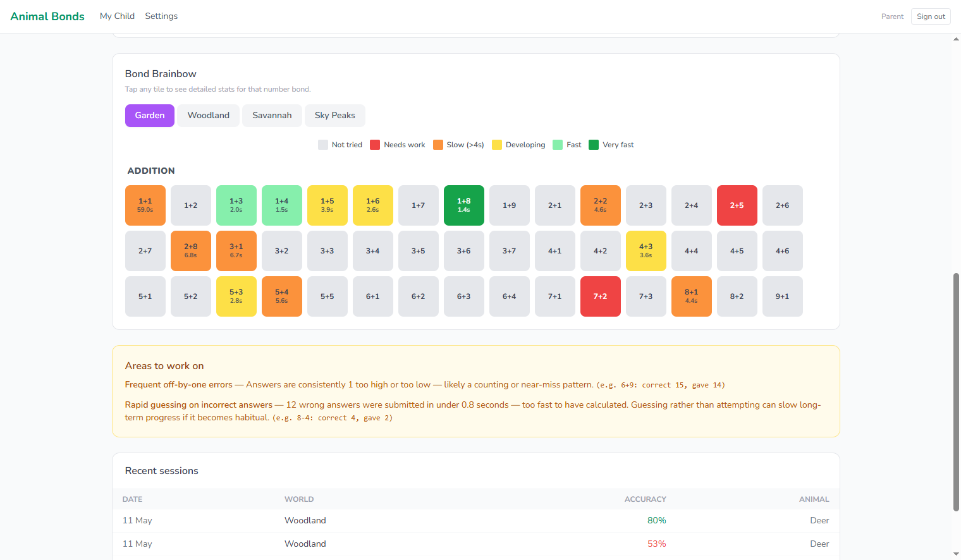Click the 80% accuracy value
This screenshot has height=560, width=961.
click(x=657, y=520)
